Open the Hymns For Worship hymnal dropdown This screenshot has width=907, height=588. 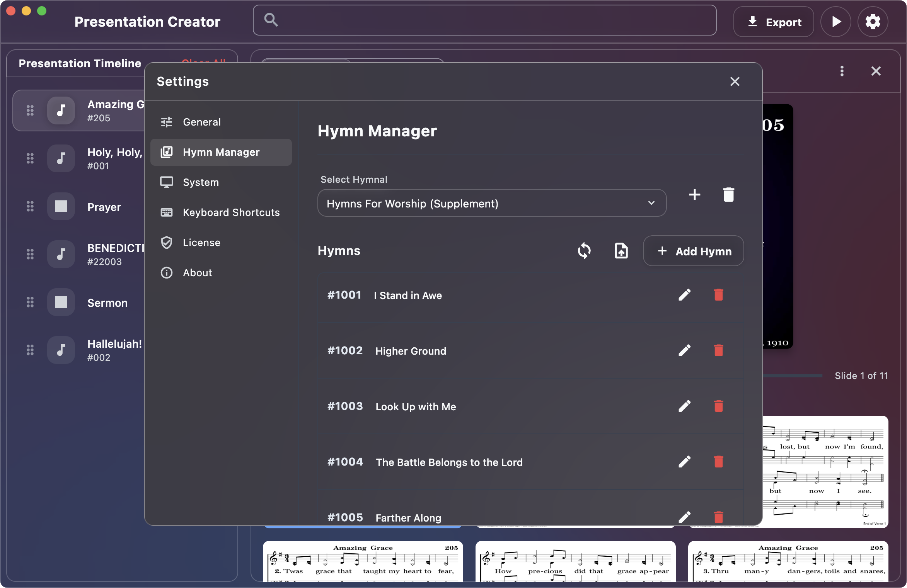[491, 203]
